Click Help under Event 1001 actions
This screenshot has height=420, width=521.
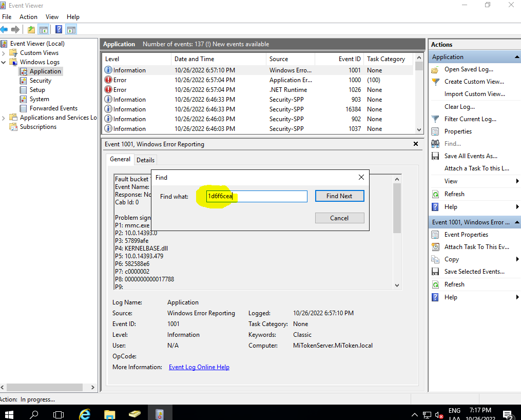[451, 297]
